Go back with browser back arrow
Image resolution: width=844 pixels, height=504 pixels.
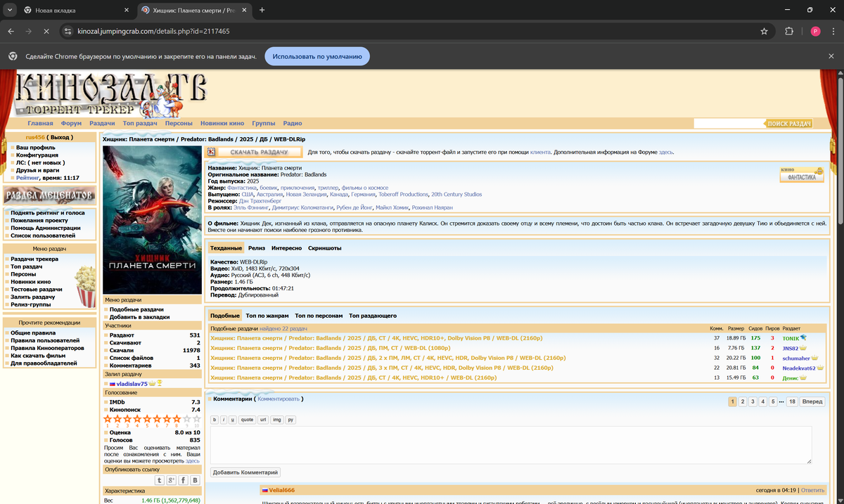pyautogui.click(x=11, y=32)
